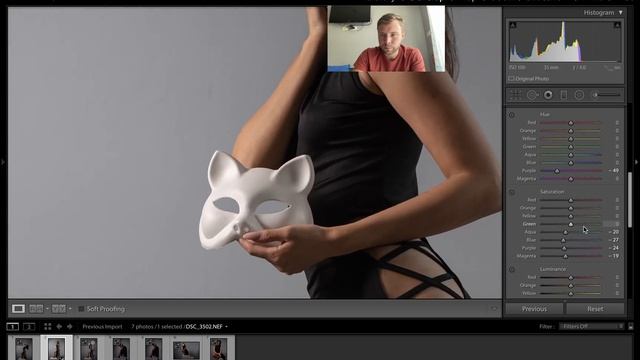Screen dimensions: 640x360
Task: Click the Hue section label
Action: (x=544, y=115)
